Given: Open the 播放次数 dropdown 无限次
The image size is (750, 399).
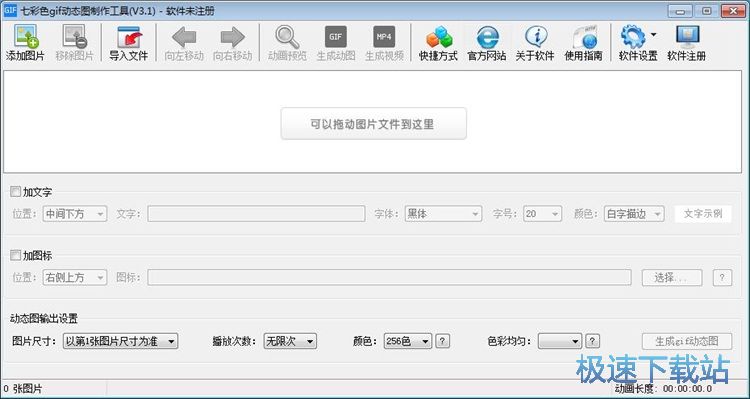Looking at the screenshot, I should coord(290,341).
